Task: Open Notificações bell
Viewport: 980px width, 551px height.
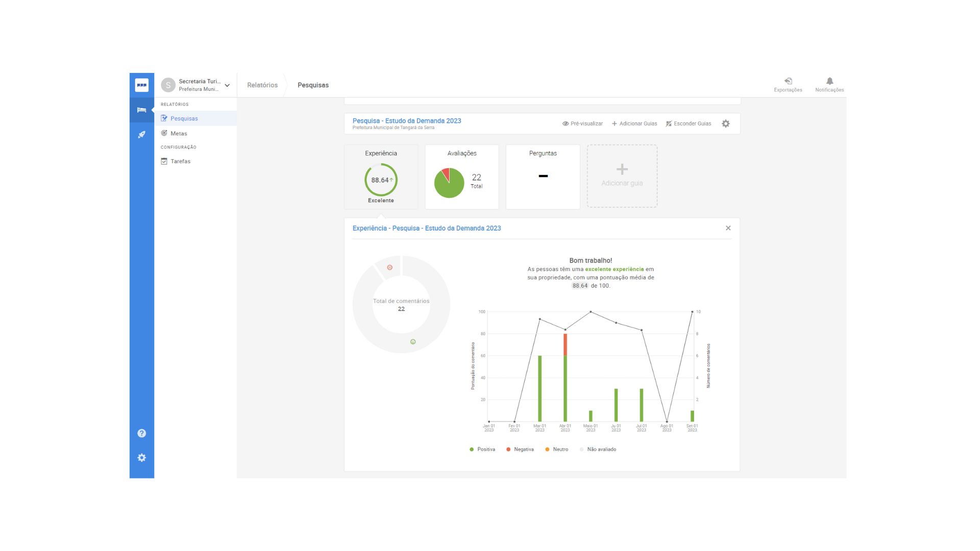Action: click(829, 85)
